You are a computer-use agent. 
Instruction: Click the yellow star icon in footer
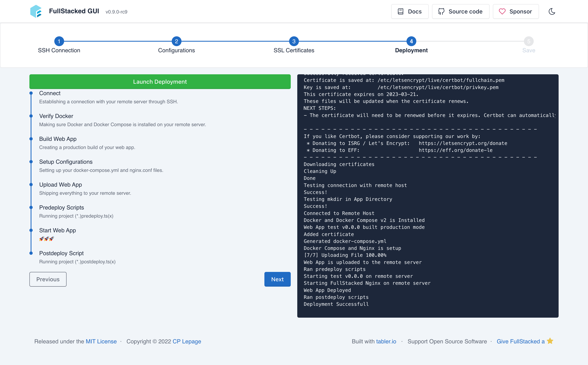point(550,341)
